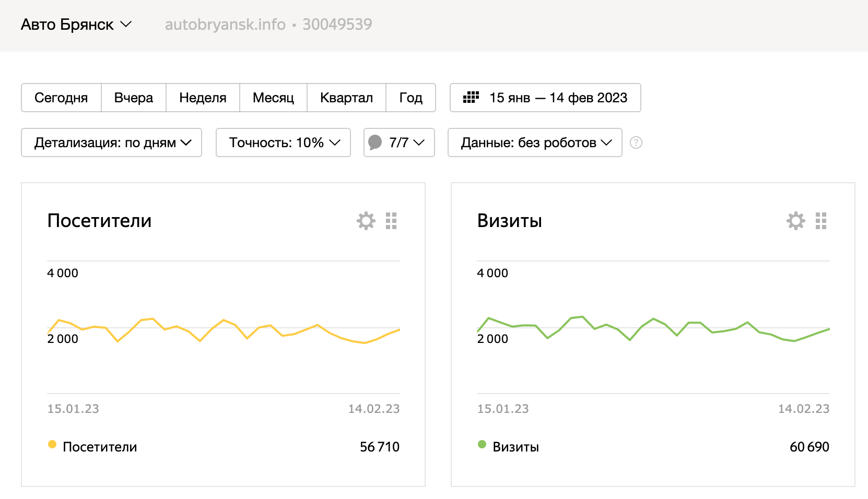868x499 pixels.
Task: Click counter number 30049539
Action: 337,25
